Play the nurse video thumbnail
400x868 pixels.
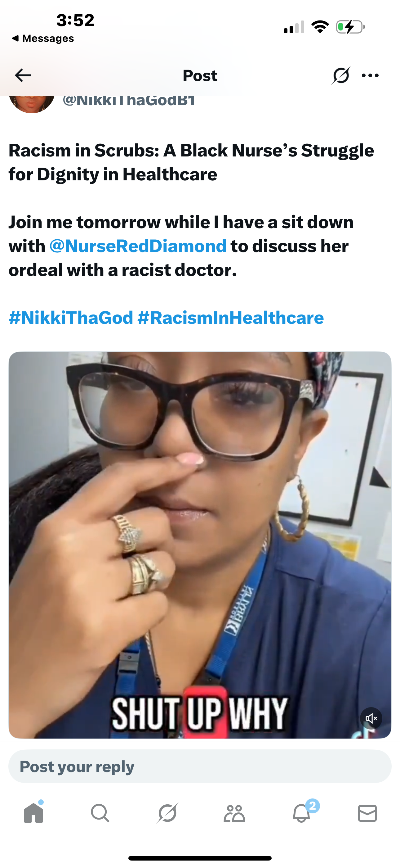tap(200, 545)
